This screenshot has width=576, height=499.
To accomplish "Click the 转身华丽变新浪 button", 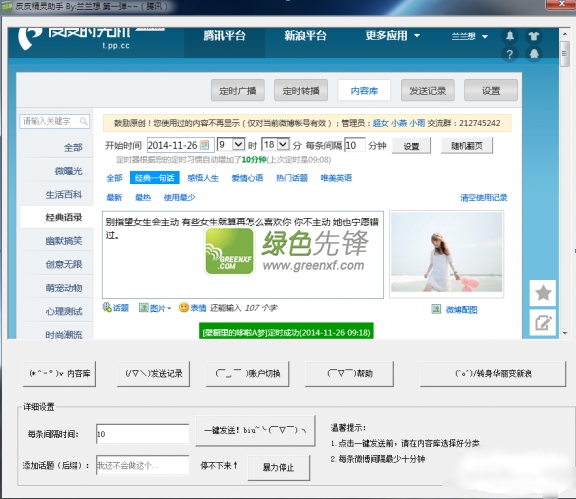I will coord(493,374).
